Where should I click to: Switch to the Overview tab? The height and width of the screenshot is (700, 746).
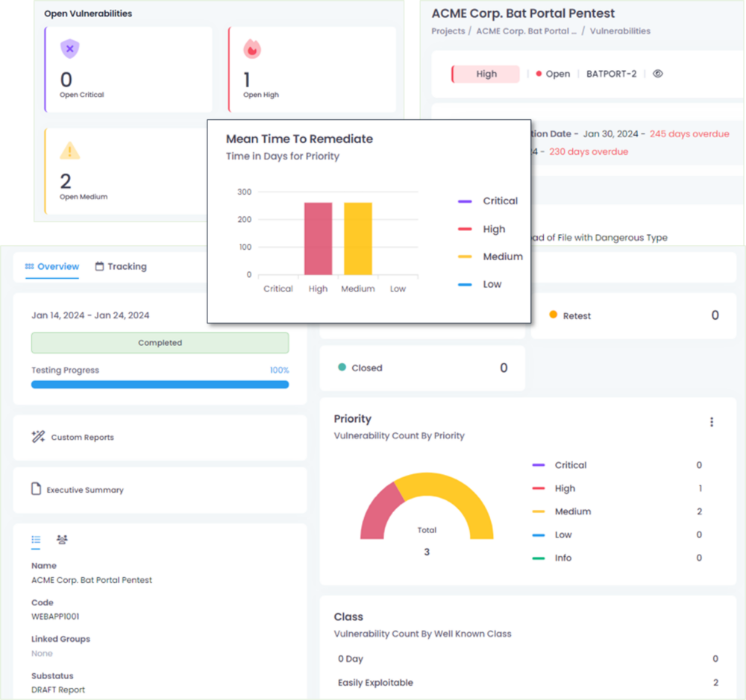[x=52, y=266]
